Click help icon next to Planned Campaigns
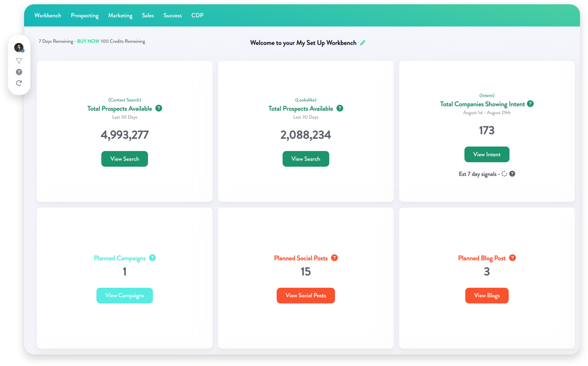Viewport: 588px width, 366px height. [x=152, y=258]
